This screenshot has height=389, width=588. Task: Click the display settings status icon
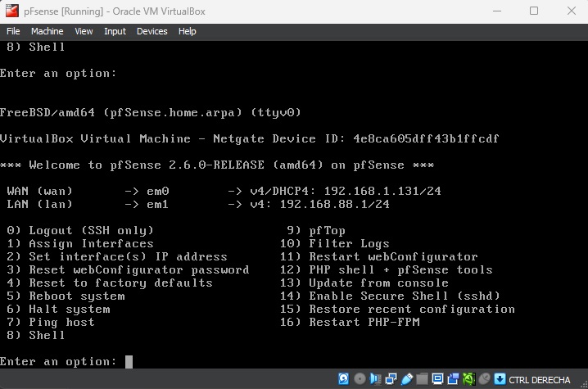[437, 379]
